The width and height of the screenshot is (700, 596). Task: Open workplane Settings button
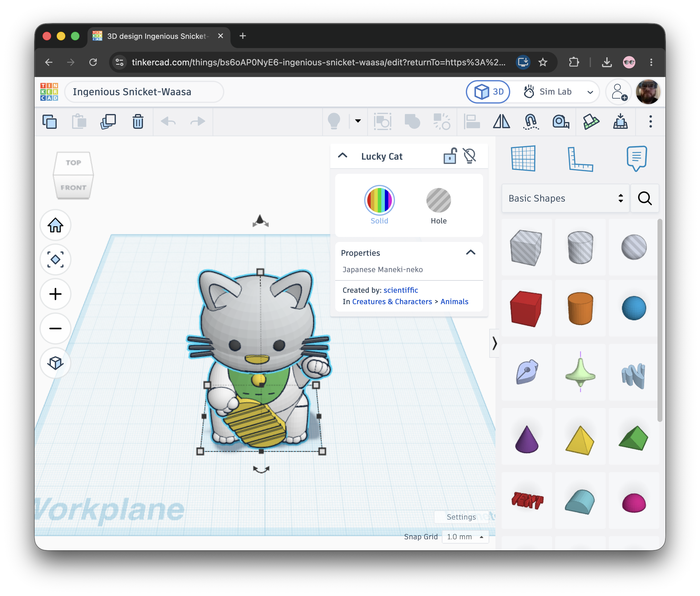click(x=461, y=517)
